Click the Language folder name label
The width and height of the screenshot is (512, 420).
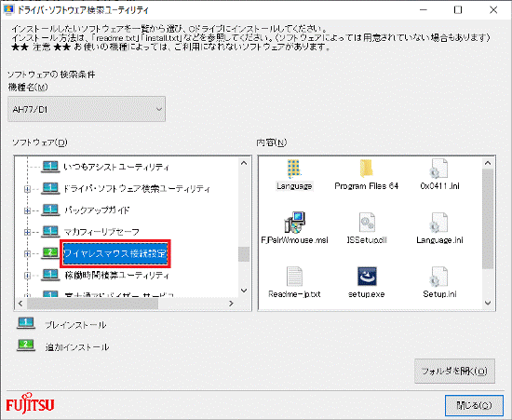click(x=294, y=186)
